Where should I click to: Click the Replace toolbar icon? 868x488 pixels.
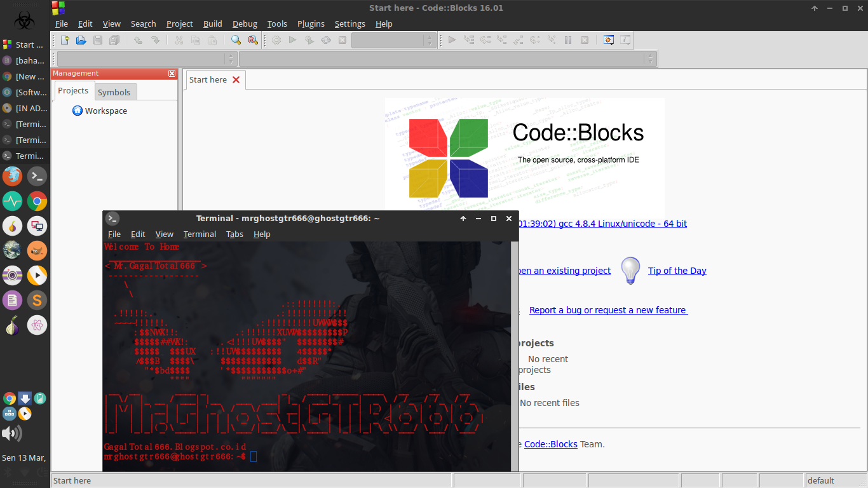pyautogui.click(x=253, y=40)
